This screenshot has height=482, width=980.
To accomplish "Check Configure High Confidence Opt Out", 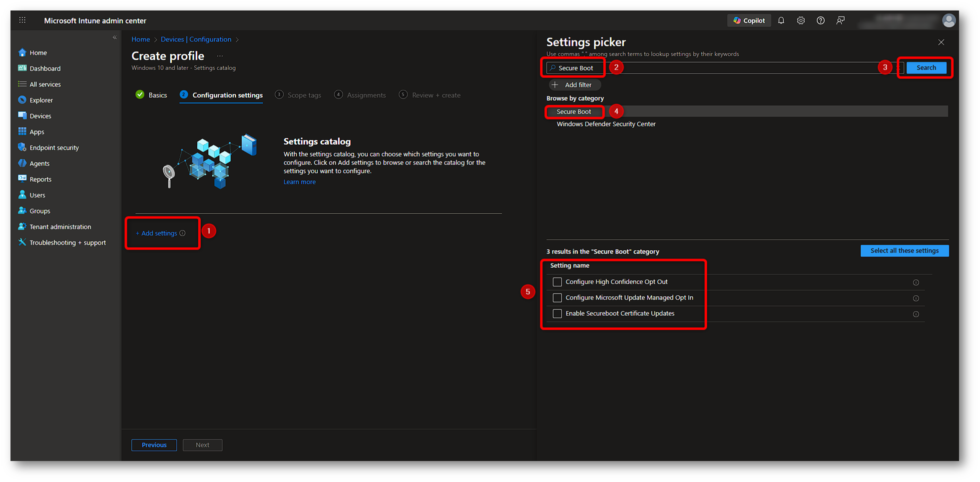I will point(557,282).
